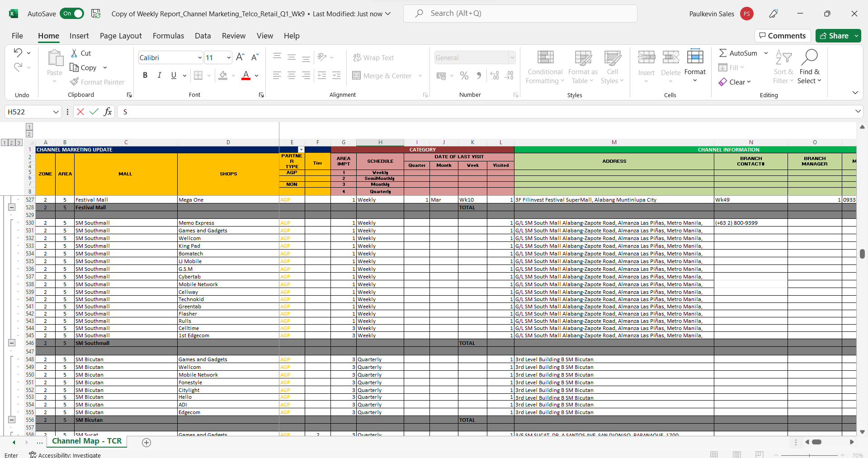Click the Undo arrow icon
Screen dimensions: 868x458
(18, 52)
